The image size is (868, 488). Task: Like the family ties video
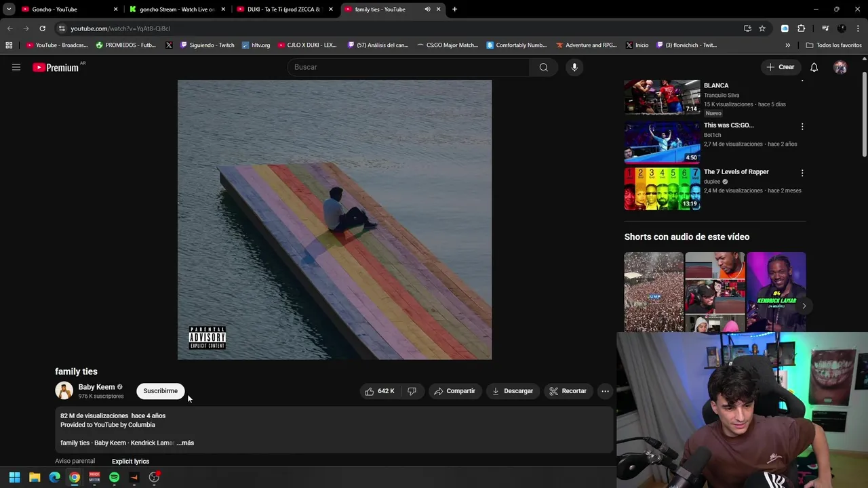(x=379, y=391)
